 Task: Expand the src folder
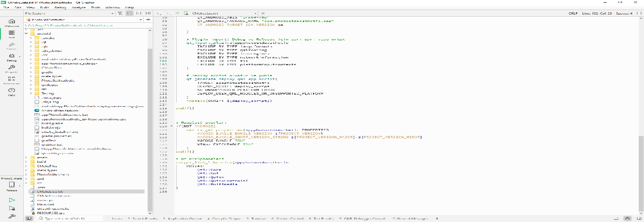26,183
